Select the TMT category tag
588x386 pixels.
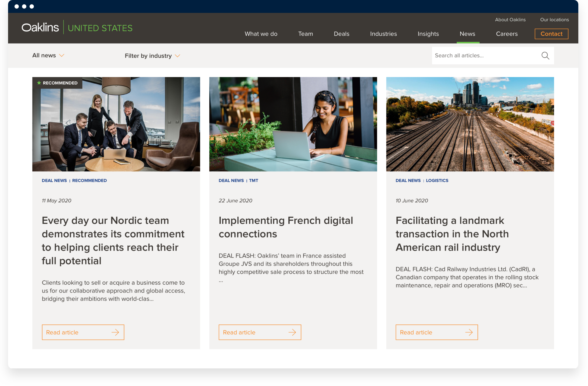[253, 180]
